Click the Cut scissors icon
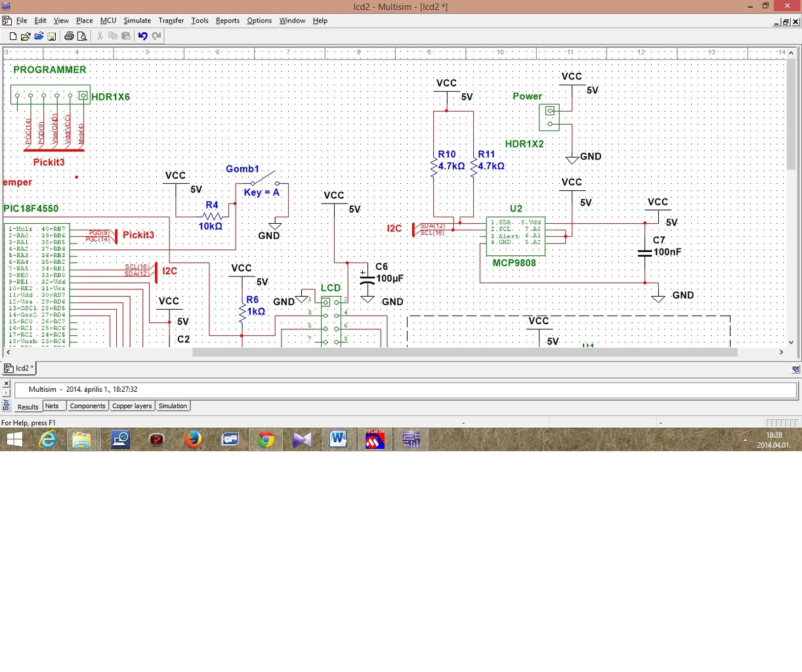The height and width of the screenshot is (672, 802). click(x=100, y=36)
